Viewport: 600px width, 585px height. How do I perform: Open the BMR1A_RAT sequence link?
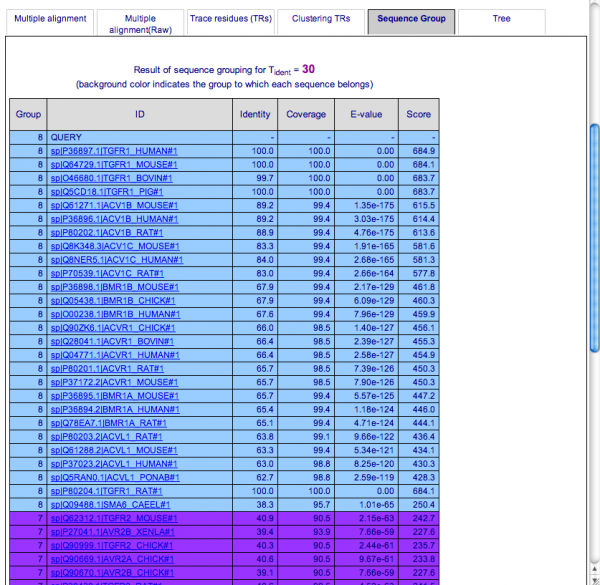click(108, 421)
